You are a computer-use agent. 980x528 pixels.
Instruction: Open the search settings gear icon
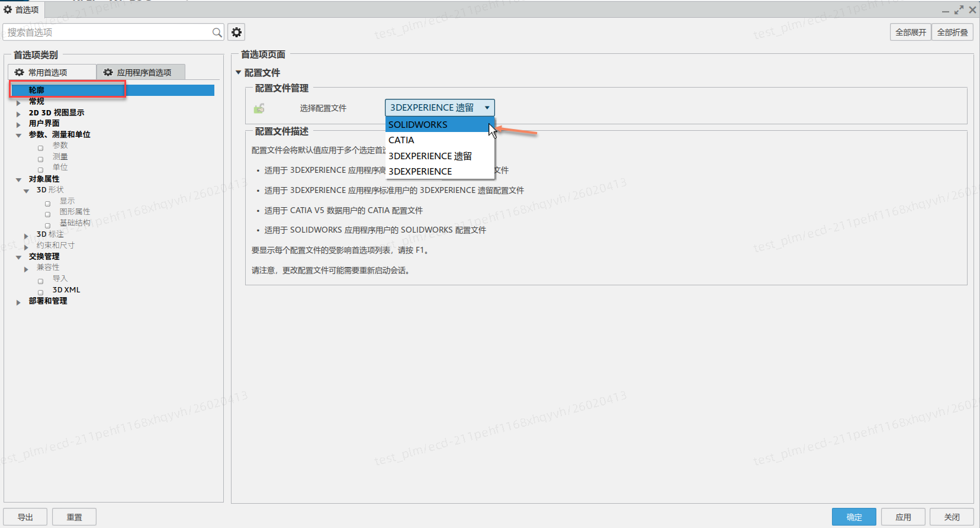pos(236,33)
